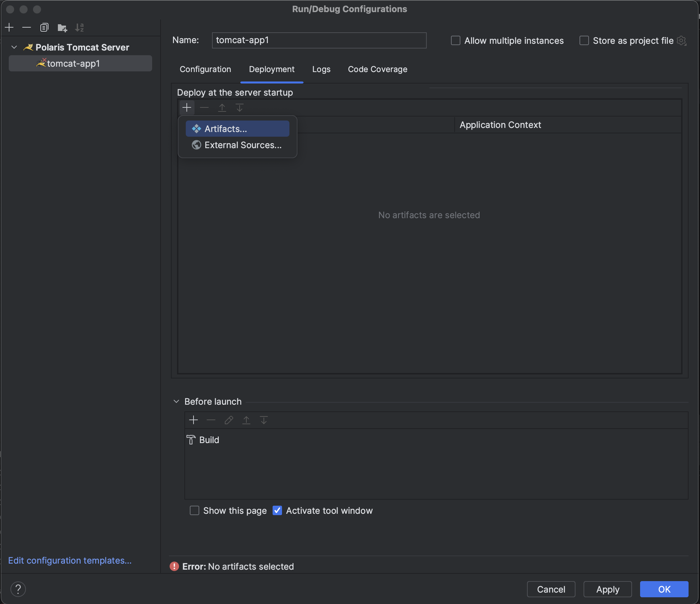Open settings gear next to Store as project file

pyautogui.click(x=682, y=40)
